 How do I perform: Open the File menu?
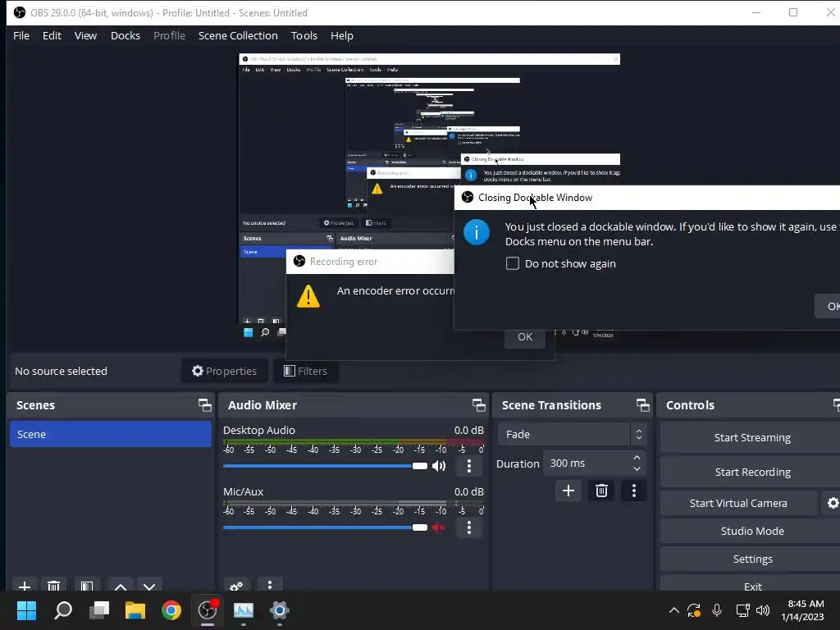point(21,35)
